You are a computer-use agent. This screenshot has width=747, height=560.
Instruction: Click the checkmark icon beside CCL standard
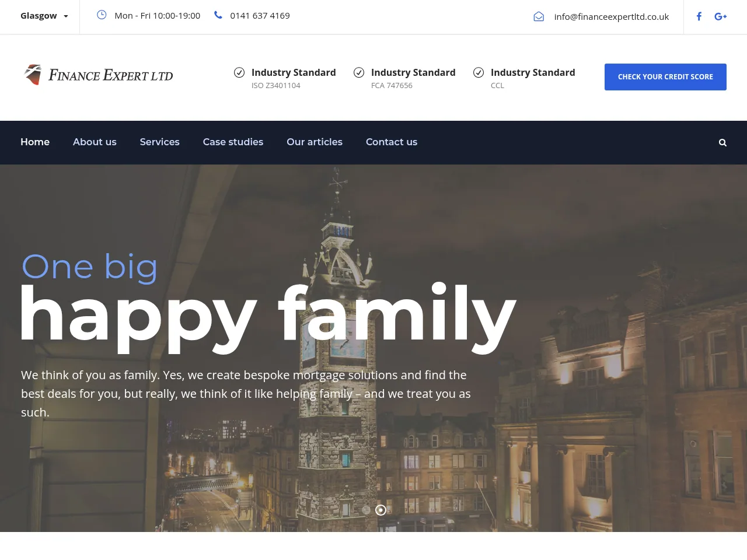pos(479,72)
